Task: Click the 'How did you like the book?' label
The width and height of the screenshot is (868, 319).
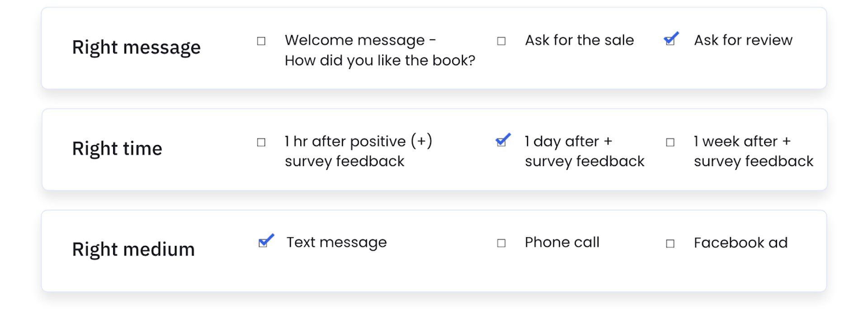Action: coord(380,61)
